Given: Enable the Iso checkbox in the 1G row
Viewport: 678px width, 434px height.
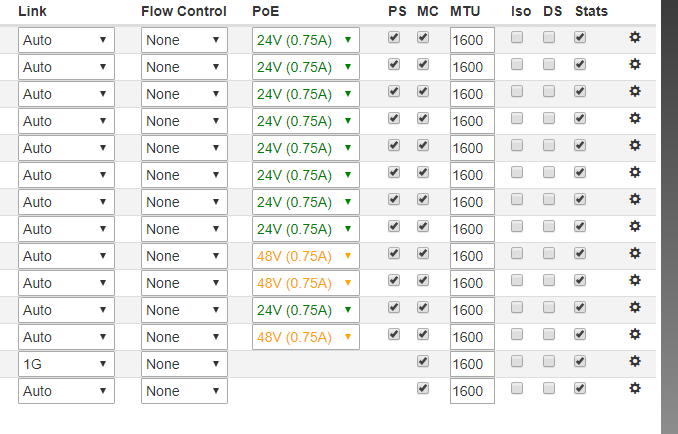Looking at the screenshot, I should [x=517, y=361].
